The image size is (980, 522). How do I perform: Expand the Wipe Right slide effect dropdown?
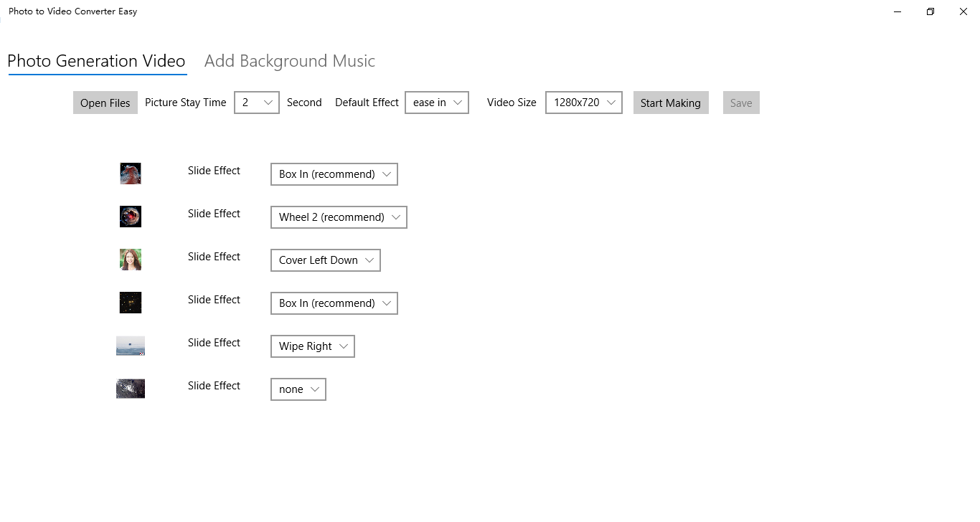[313, 346]
